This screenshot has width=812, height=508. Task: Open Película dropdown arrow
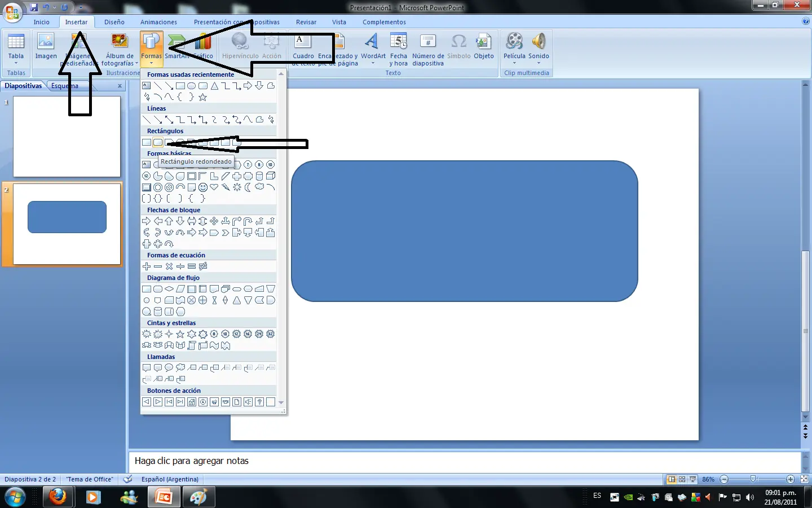coord(514,63)
